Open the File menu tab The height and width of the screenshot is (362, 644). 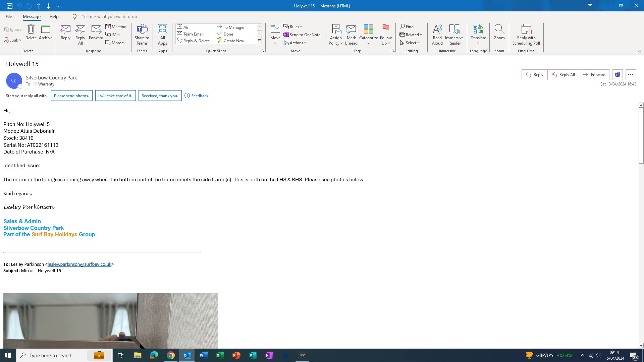coord(9,16)
